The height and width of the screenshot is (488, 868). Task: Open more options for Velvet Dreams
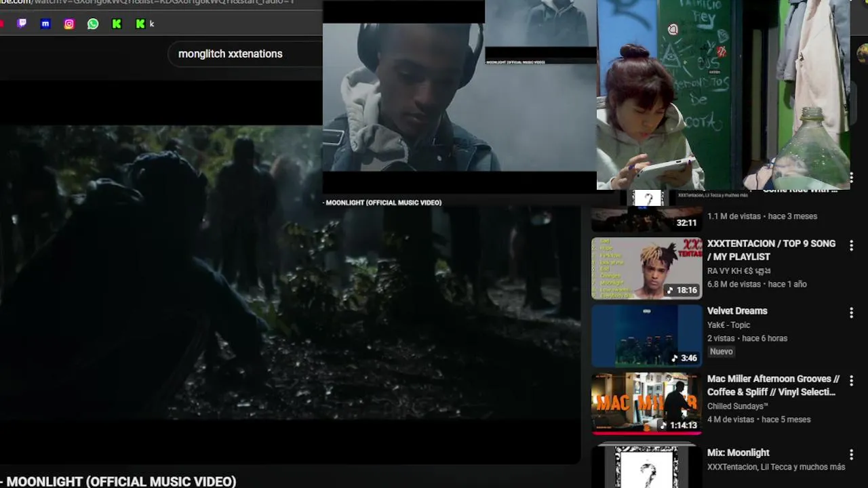851,313
